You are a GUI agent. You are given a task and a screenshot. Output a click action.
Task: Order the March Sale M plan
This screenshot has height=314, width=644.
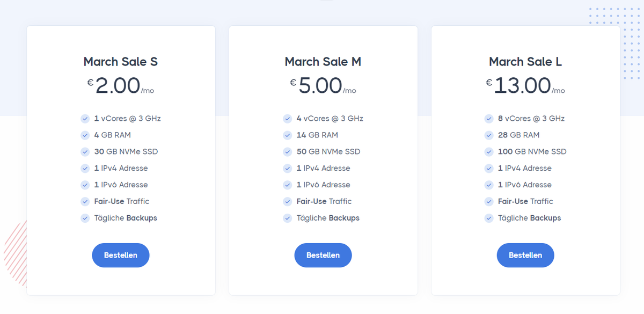(x=323, y=255)
